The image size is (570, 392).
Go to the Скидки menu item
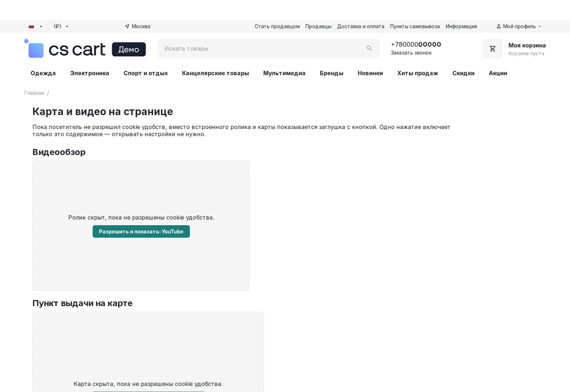464,73
